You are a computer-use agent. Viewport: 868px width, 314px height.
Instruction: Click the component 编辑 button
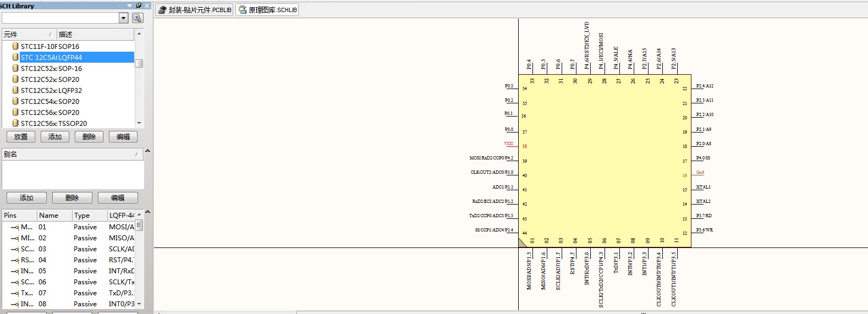(x=123, y=137)
